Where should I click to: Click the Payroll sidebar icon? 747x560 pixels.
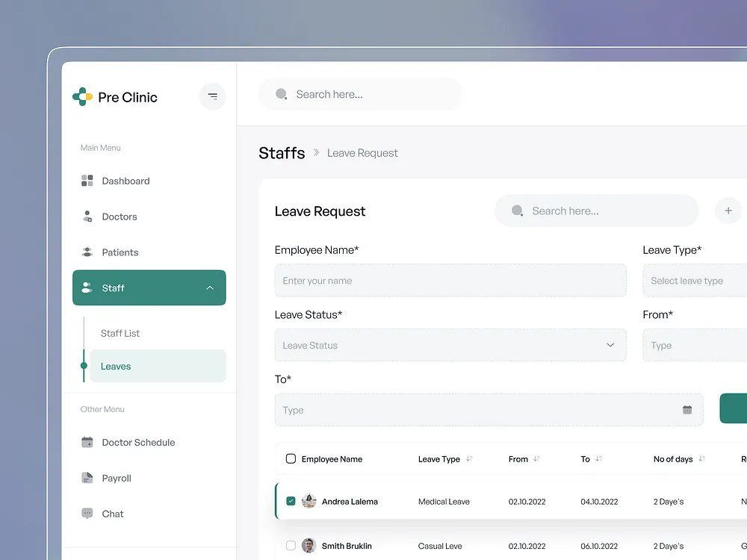point(87,478)
